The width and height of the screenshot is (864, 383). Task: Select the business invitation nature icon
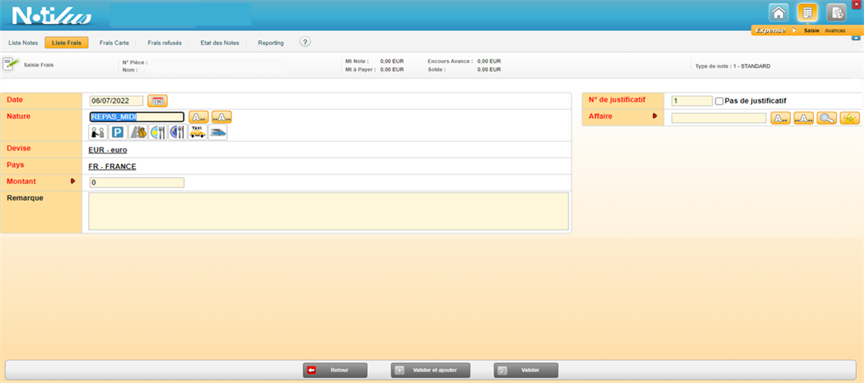point(98,132)
